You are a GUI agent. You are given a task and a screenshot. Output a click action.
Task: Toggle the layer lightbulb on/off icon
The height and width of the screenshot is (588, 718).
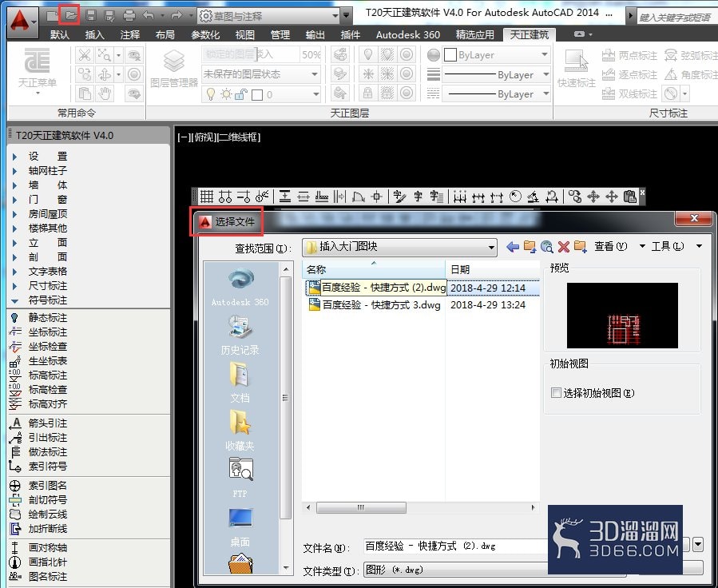click(211, 94)
